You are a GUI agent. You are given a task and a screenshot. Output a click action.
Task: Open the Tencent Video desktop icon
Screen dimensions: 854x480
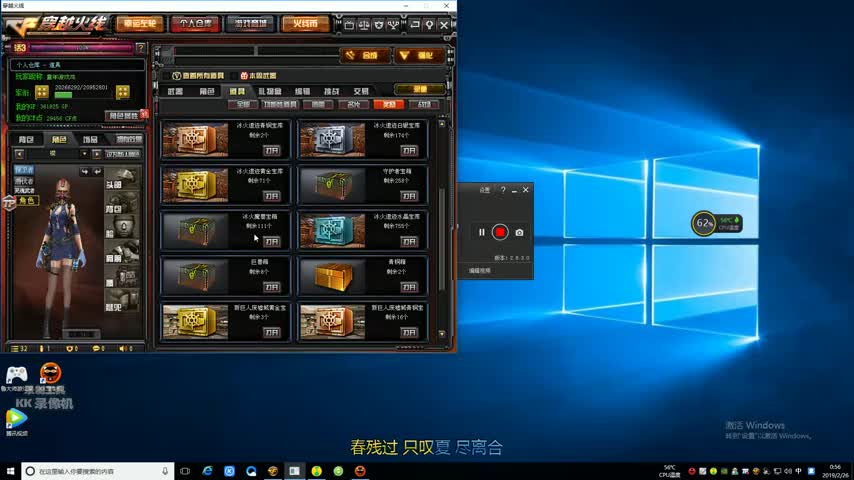(15, 418)
